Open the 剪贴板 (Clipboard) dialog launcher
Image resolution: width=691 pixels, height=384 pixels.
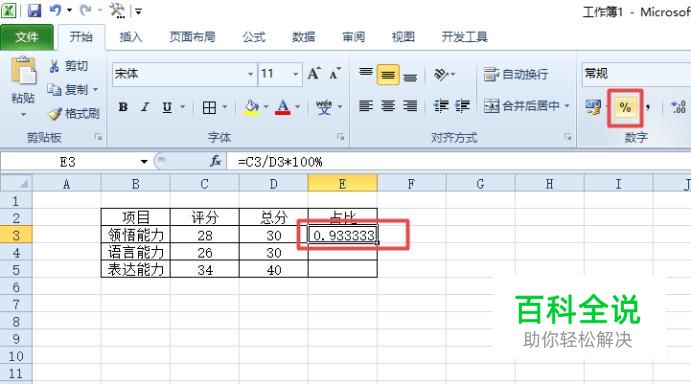tap(98, 138)
